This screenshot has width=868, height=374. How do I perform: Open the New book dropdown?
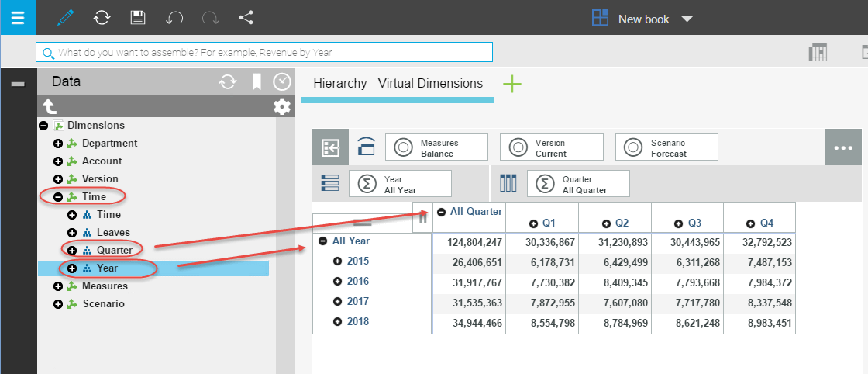687,19
